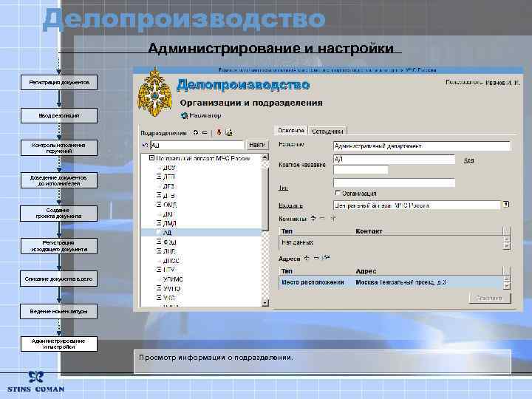532x399 pixels.
Task: Click the Регистрация документов step box
Action: pyautogui.click(x=59, y=83)
